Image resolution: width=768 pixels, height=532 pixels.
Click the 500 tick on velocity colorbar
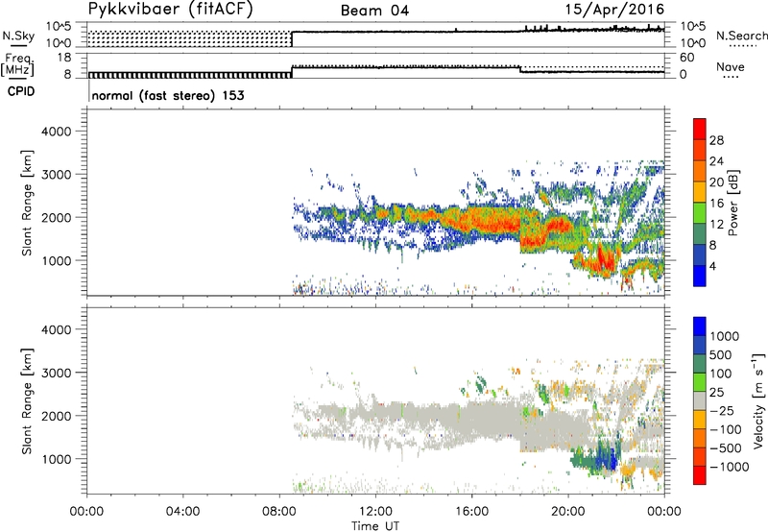pyautogui.click(x=721, y=354)
